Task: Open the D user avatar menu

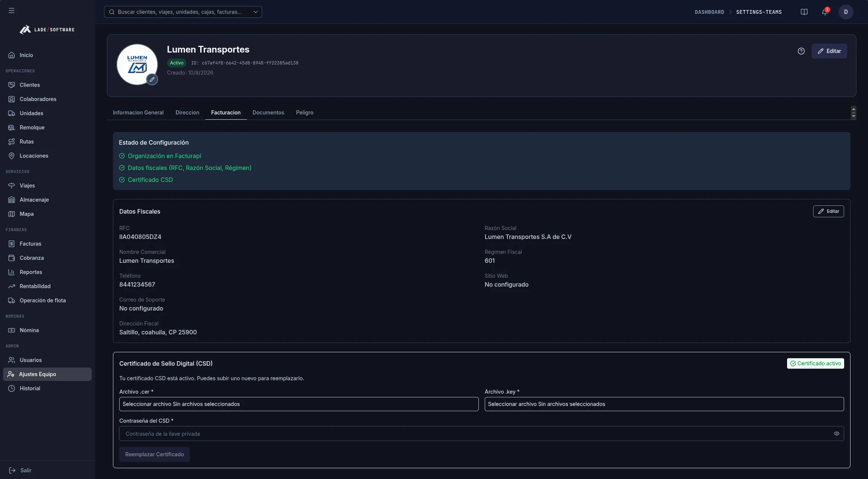Action: [x=846, y=12]
